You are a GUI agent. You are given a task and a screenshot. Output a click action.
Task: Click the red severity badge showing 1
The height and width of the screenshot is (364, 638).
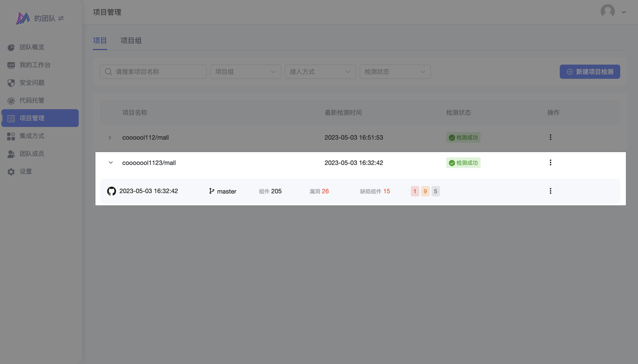(x=415, y=191)
